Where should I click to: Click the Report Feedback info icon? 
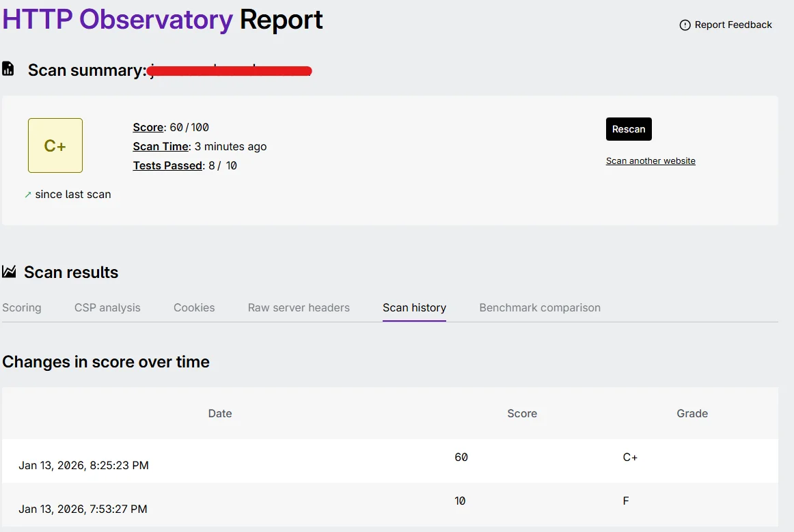[x=685, y=25]
